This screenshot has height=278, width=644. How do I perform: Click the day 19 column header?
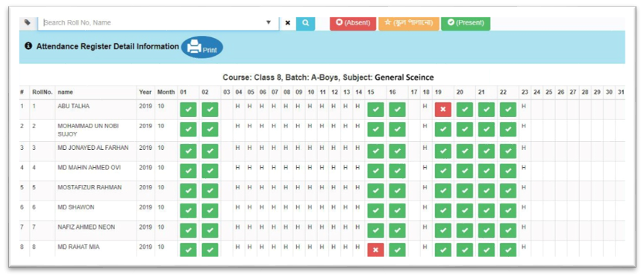pos(438,92)
